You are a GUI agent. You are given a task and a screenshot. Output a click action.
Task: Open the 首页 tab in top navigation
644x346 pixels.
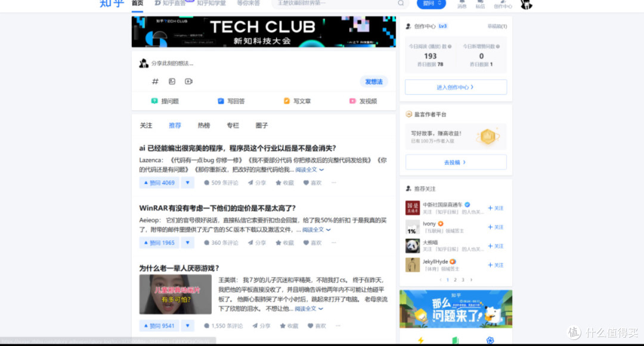pyautogui.click(x=137, y=4)
